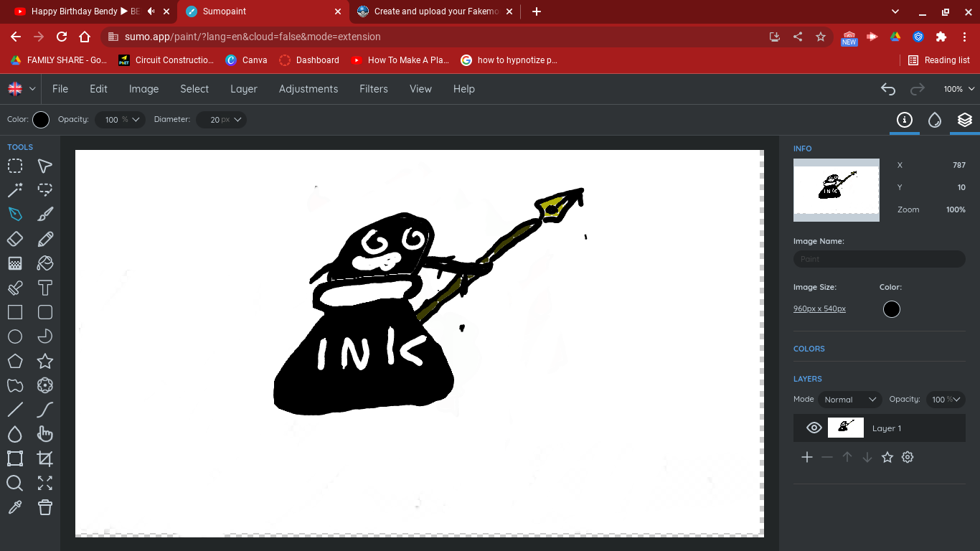Choose the crop tool
The width and height of the screenshot is (980, 551).
[45, 458]
